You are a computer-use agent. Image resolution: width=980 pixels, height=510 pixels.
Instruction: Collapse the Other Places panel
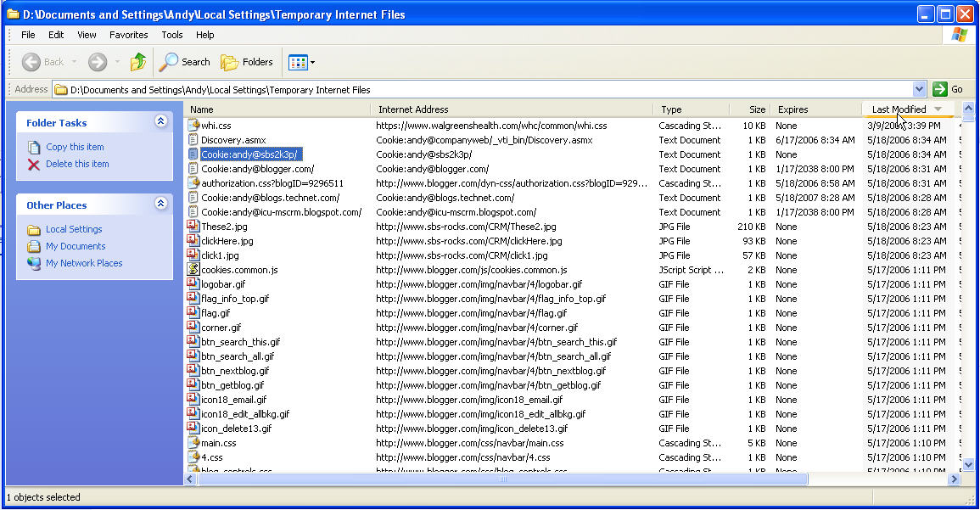pos(160,203)
